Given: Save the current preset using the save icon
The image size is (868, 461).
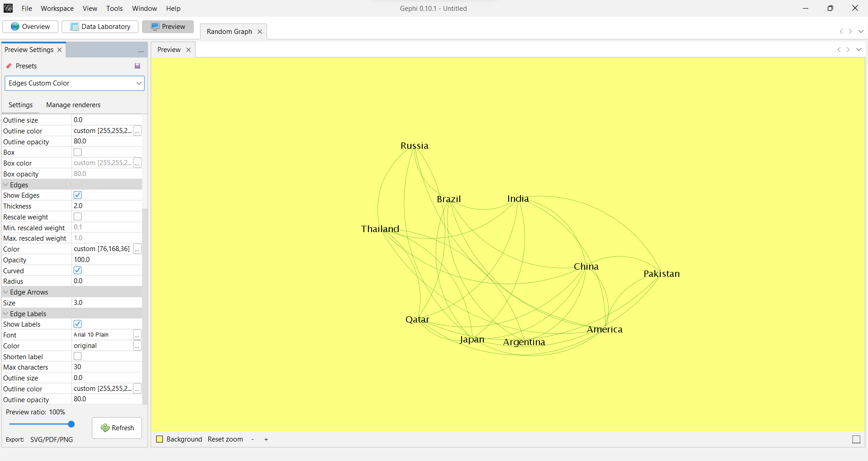Looking at the screenshot, I should pos(137,66).
